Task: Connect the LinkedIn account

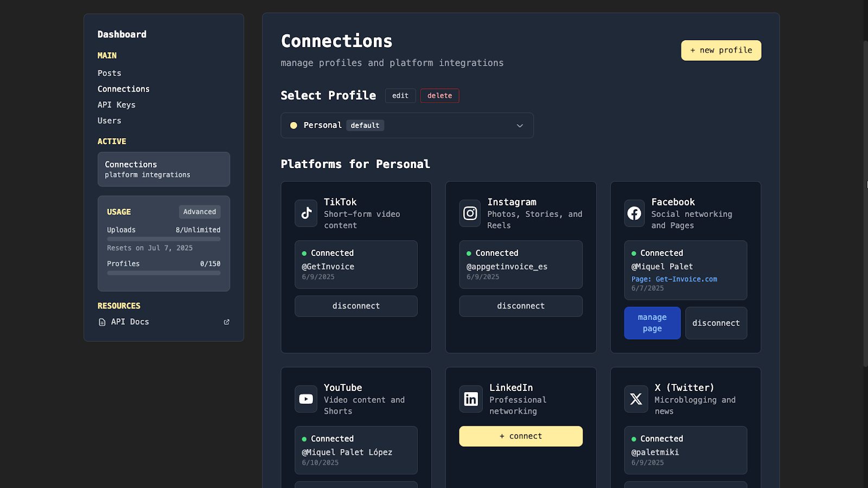Action: click(520, 436)
